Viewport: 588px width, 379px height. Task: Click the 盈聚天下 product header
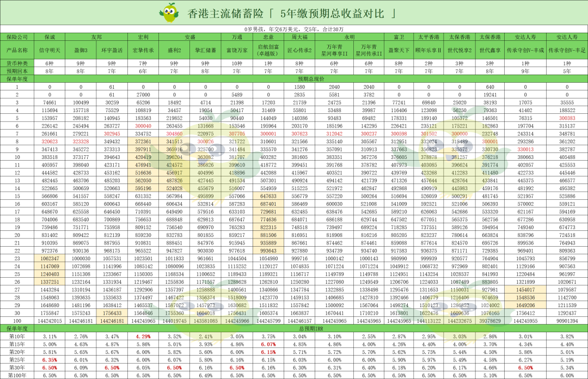tap(399, 50)
